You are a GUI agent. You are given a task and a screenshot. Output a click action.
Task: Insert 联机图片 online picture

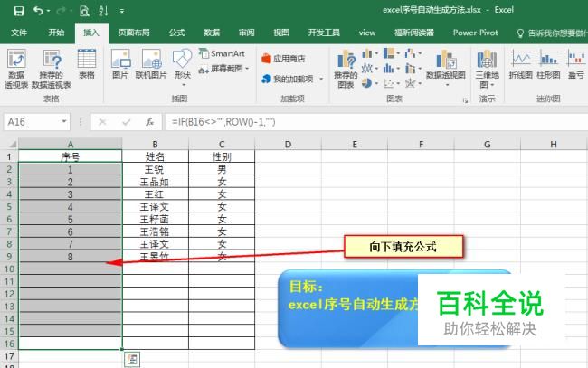tap(151, 63)
